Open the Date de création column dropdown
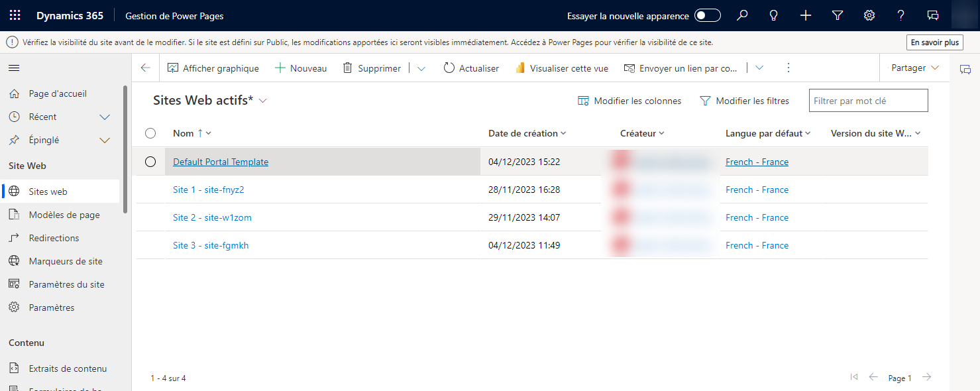The image size is (980, 391). [564, 133]
